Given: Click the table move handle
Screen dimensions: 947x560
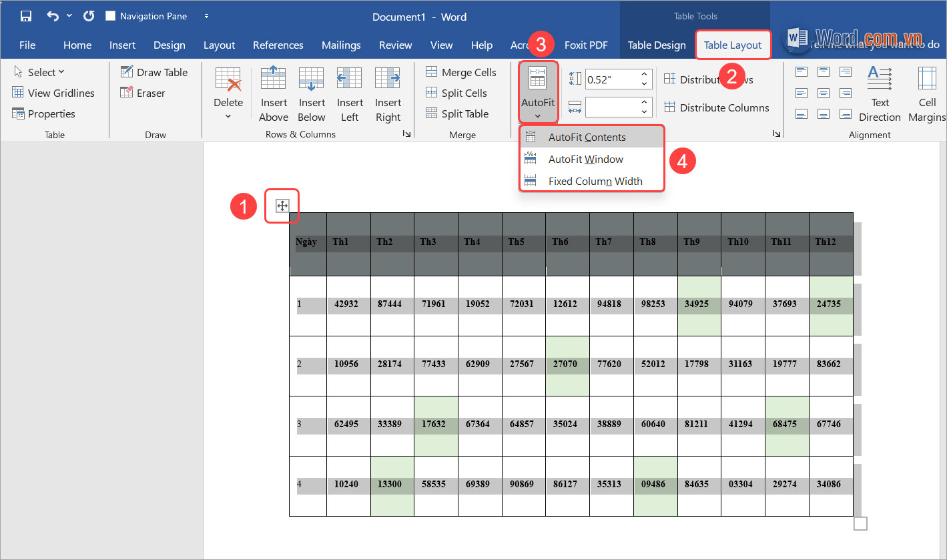Looking at the screenshot, I should (282, 206).
